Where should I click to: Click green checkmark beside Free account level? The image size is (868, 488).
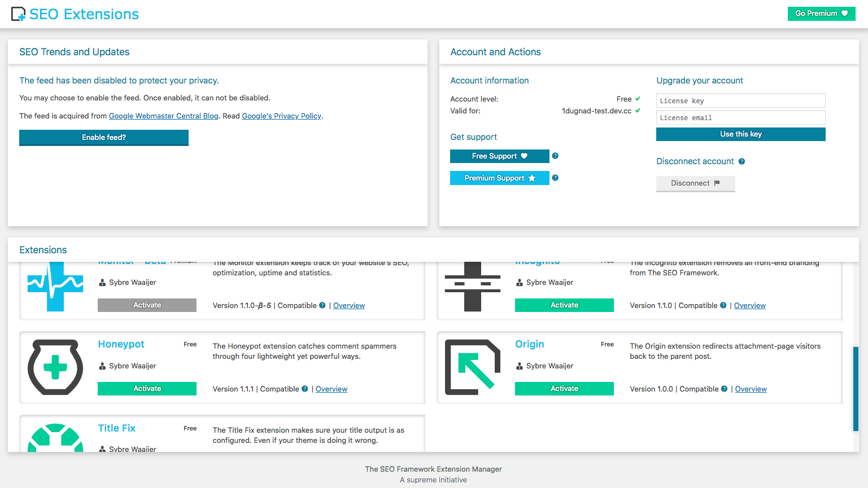click(x=638, y=99)
